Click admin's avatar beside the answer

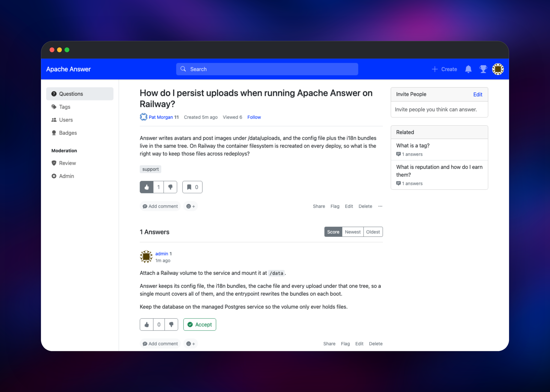tap(146, 257)
